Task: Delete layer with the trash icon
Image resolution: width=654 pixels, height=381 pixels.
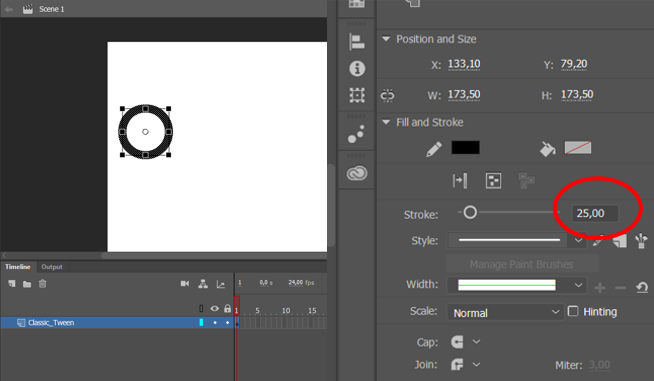Action: click(x=43, y=284)
